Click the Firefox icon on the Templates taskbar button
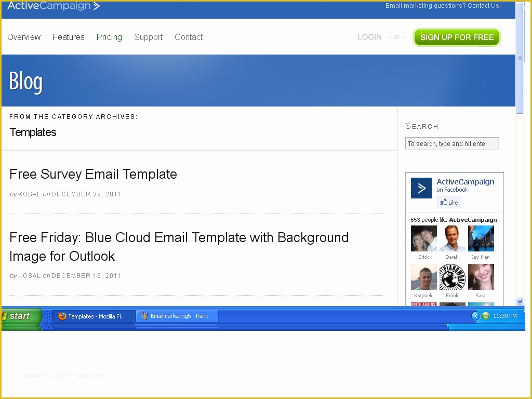Image resolution: width=532 pixels, height=399 pixels. [x=62, y=316]
